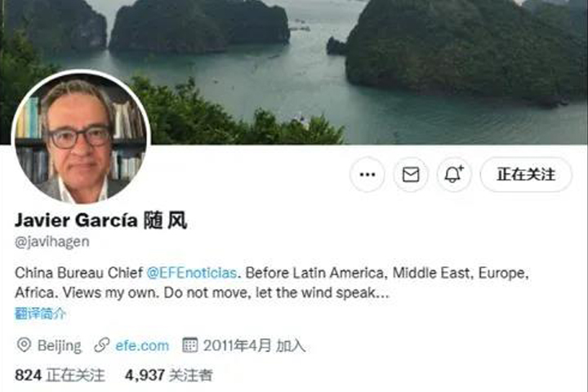The image size is (588, 392).
Task: Open the @EFEnoticias mention link
Action: 192,273
